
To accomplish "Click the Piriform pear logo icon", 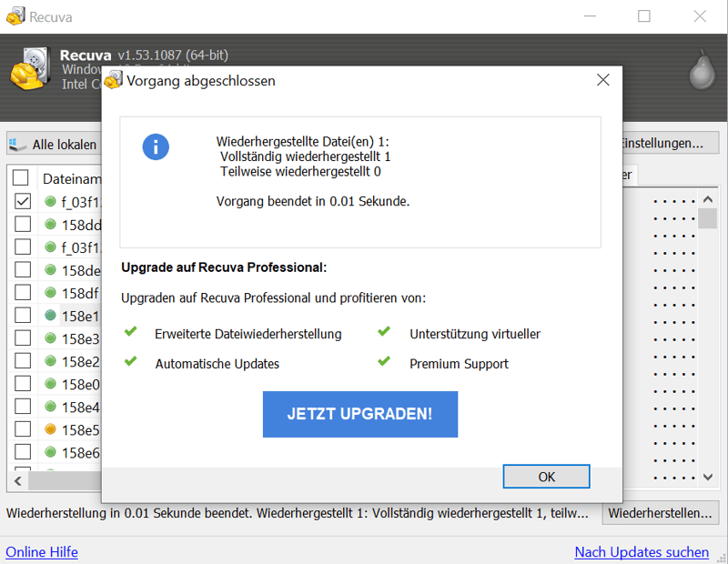I will tap(702, 70).
